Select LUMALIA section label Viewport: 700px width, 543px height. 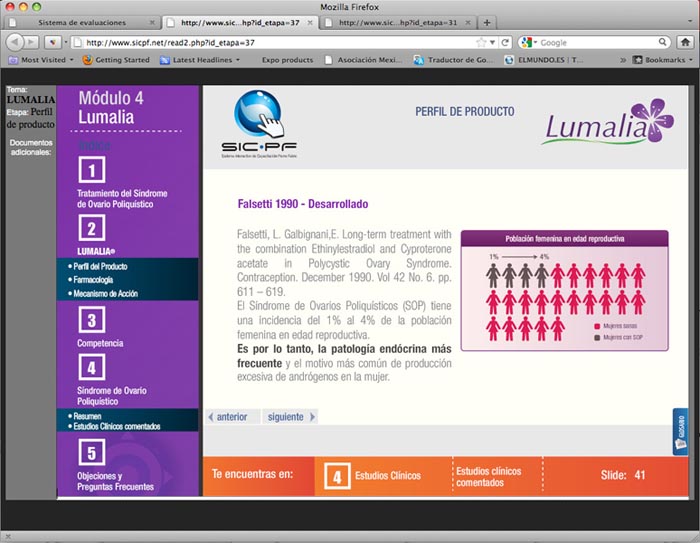[96, 251]
